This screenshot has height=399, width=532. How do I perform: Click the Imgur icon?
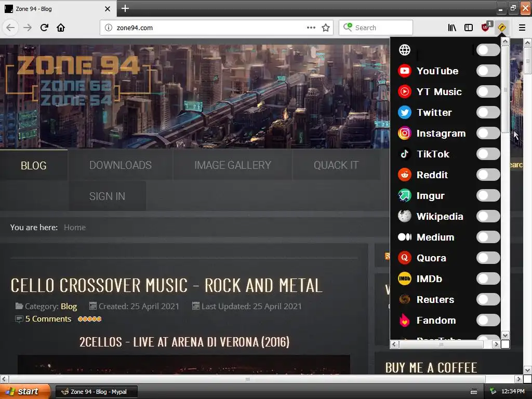[x=404, y=195]
